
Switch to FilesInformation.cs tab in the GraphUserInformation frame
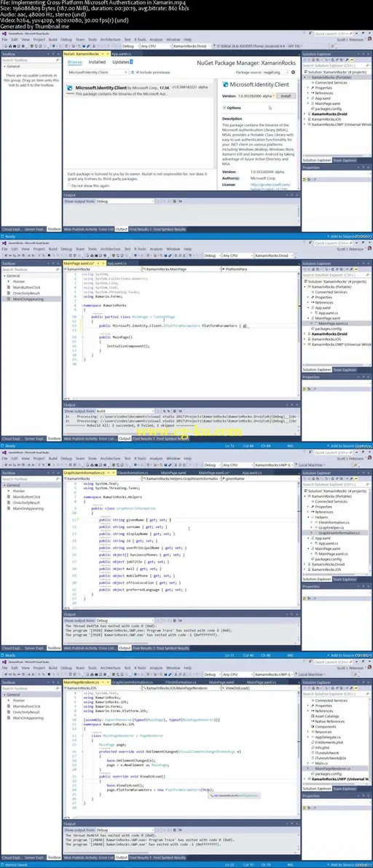[133, 473]
